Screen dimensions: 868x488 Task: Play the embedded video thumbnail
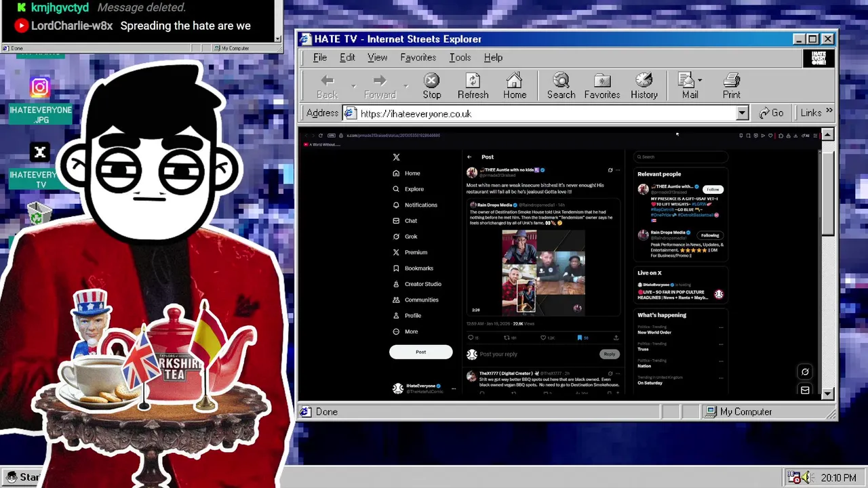click(x=543, y=272)
